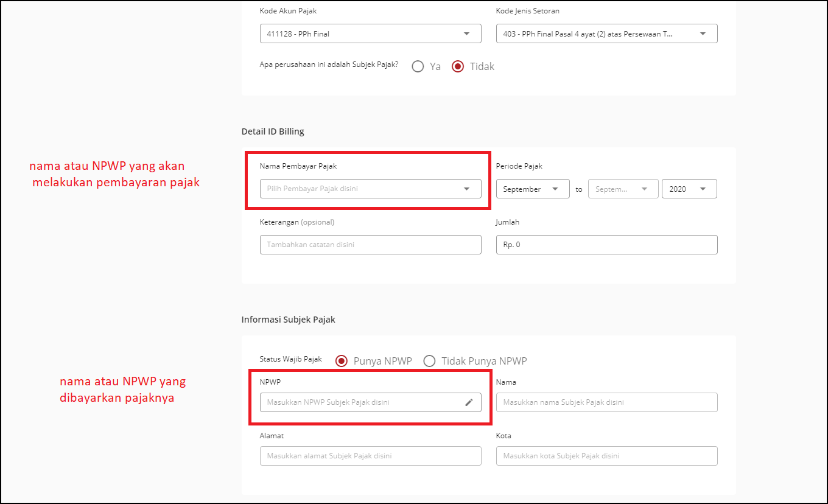
Task: Click the Keterangan notes field
Action: click(x=370, y=244)
